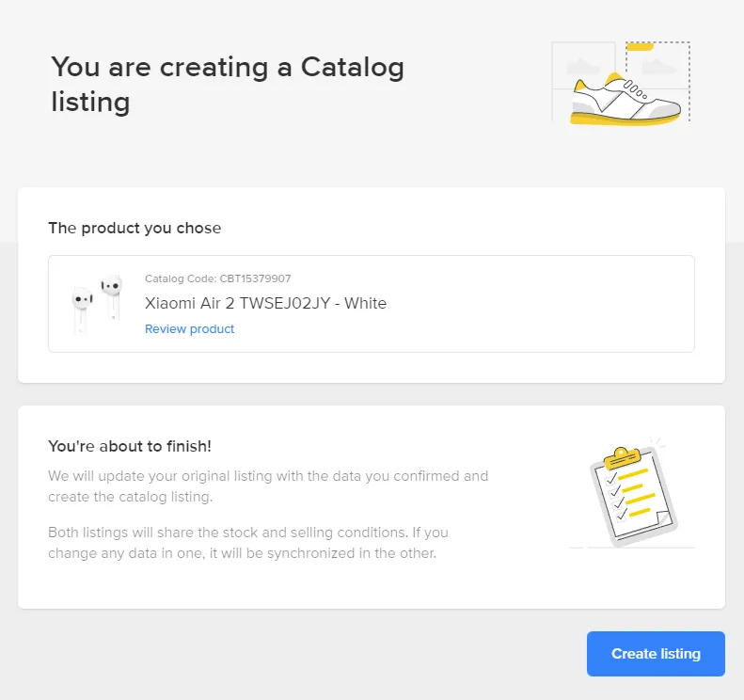Click the yellow sneaker illustration
This screenshot has width=744, height=700.
(x=624, y=101)
